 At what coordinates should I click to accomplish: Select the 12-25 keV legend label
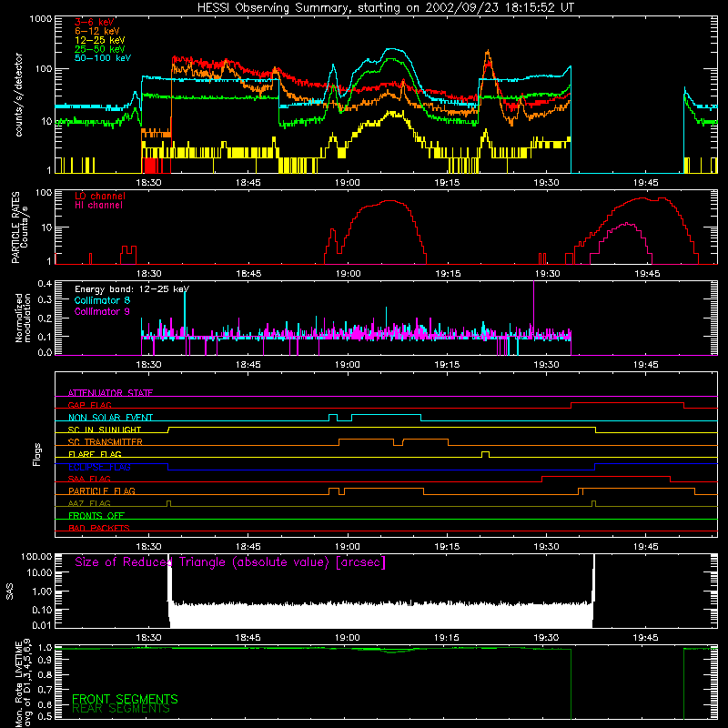[x=100, y=40]
